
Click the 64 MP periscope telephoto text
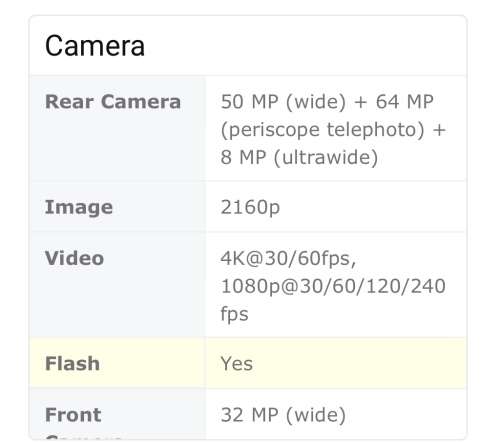coord(333,115)
